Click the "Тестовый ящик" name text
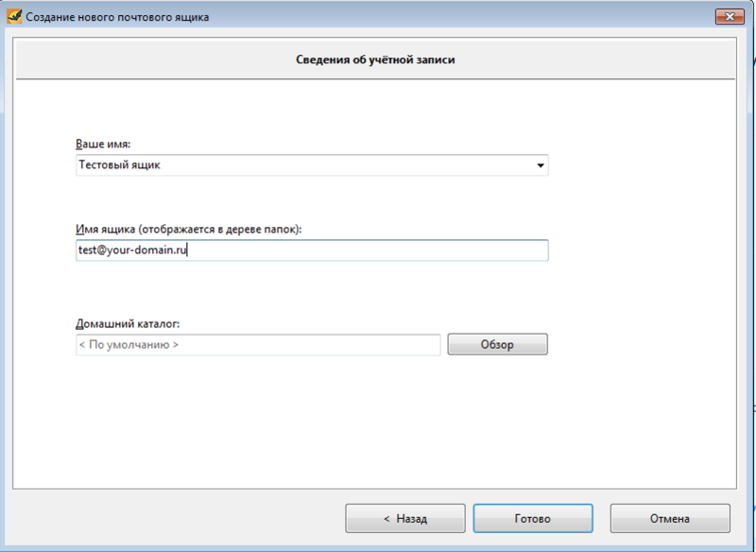 click(x=120, y=165)
